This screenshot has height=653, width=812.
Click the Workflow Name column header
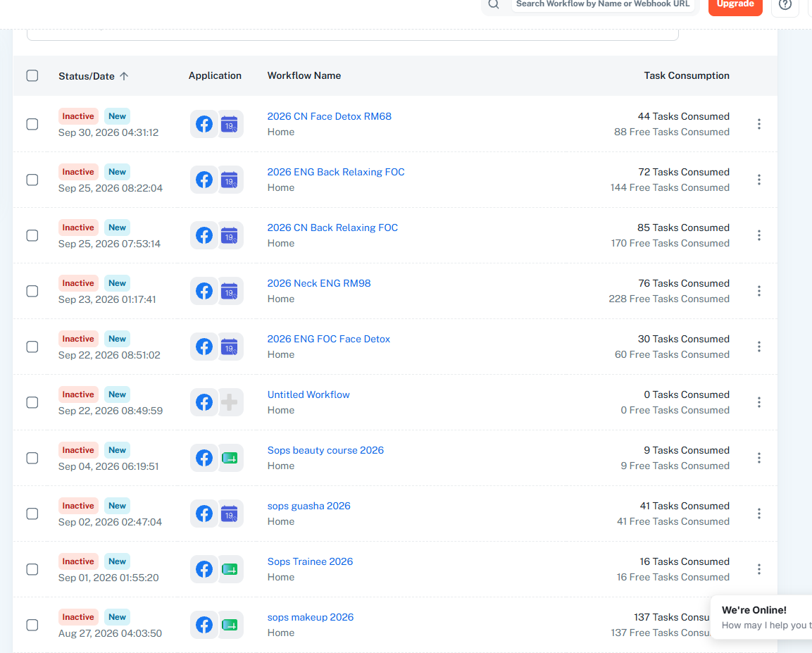(x=304, y=75)
